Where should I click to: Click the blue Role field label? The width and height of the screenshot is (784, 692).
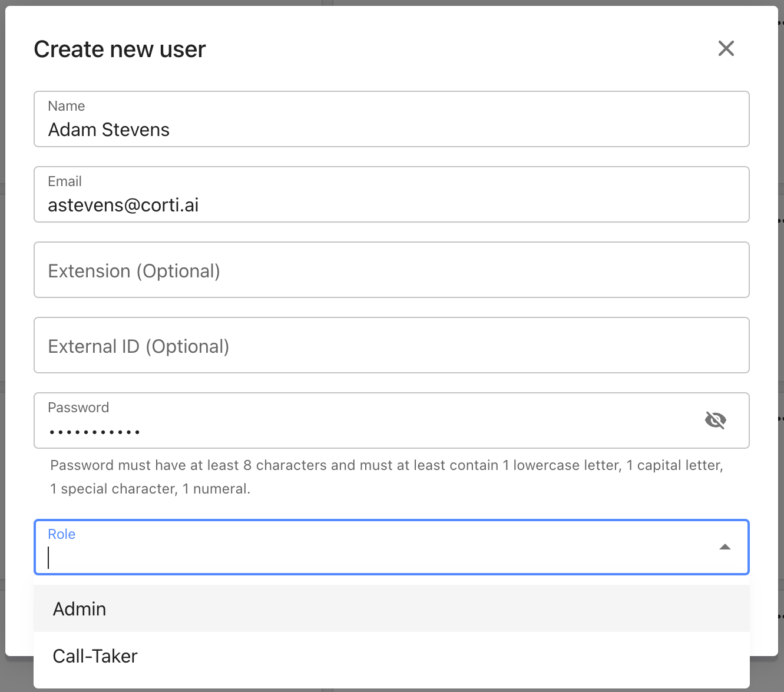click(61, 534)
